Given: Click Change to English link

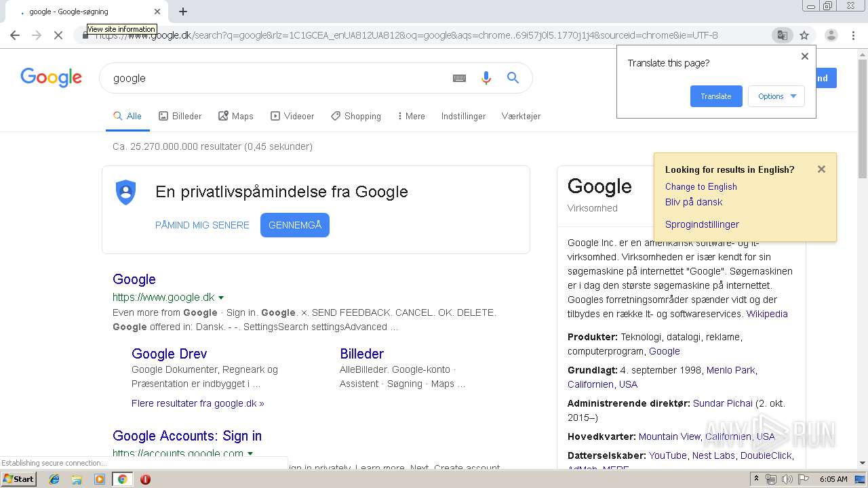Looking at the screenshot, I should pyautogui.click(x=701, y=186).
